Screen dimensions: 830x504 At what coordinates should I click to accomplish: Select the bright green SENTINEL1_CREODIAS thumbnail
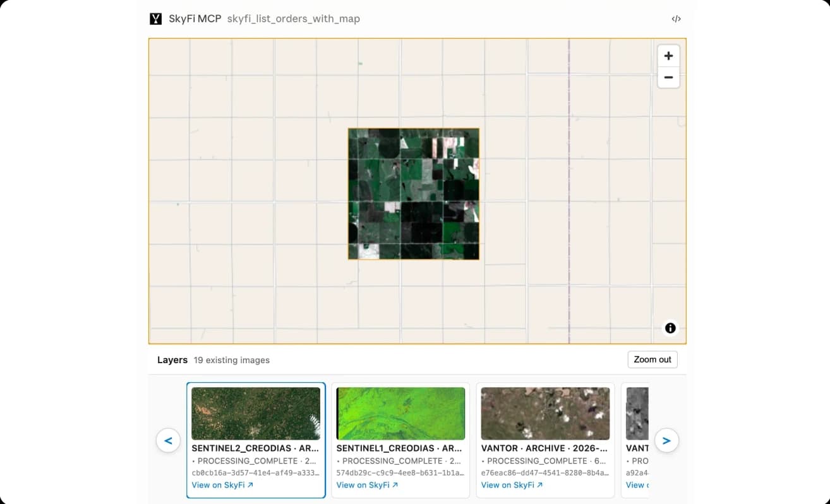(x=400, y=413)
